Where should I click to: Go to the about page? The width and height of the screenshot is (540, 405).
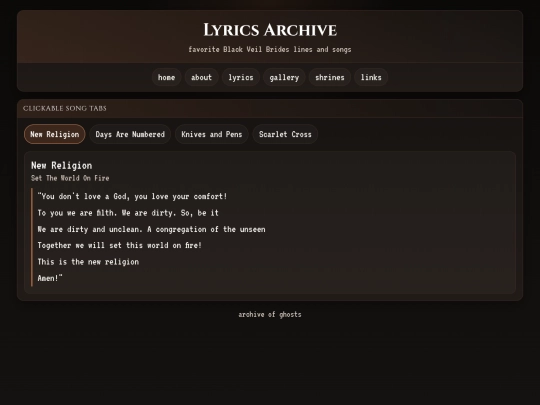201,77
